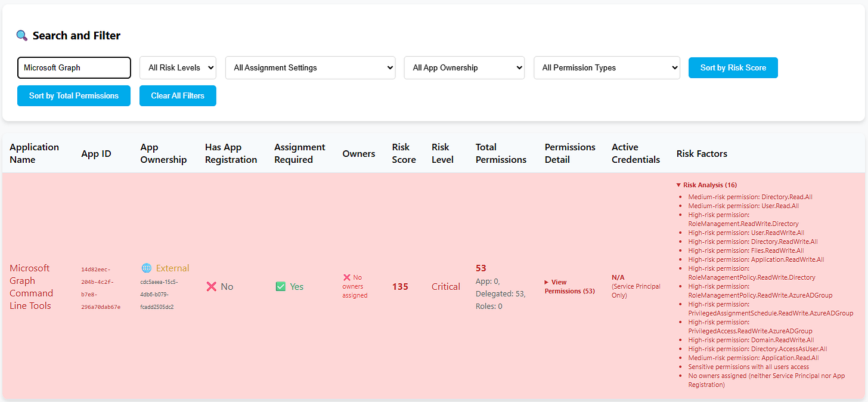Click Sensitive permissions with all users access
Viewport: 868px width, 402px height.
(x=748, y=367)
